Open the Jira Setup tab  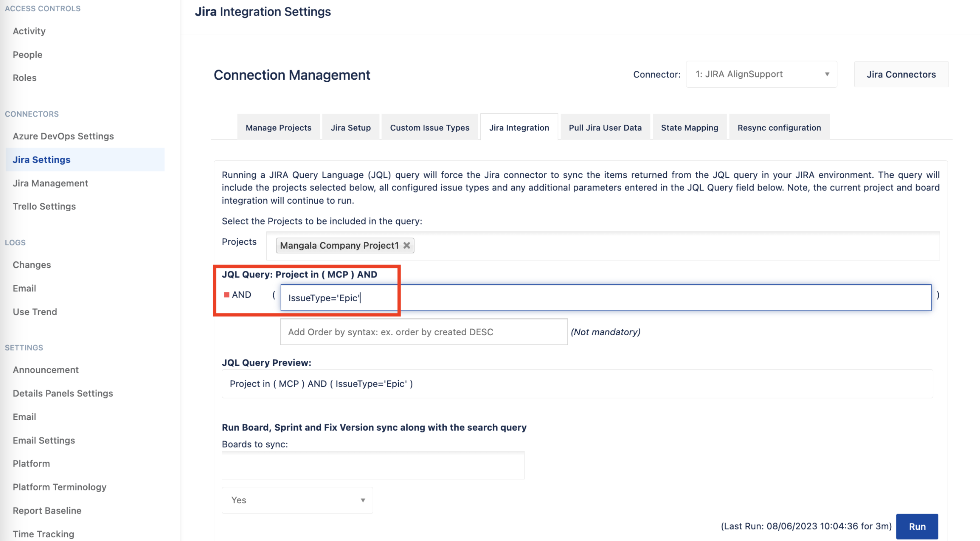350,128
